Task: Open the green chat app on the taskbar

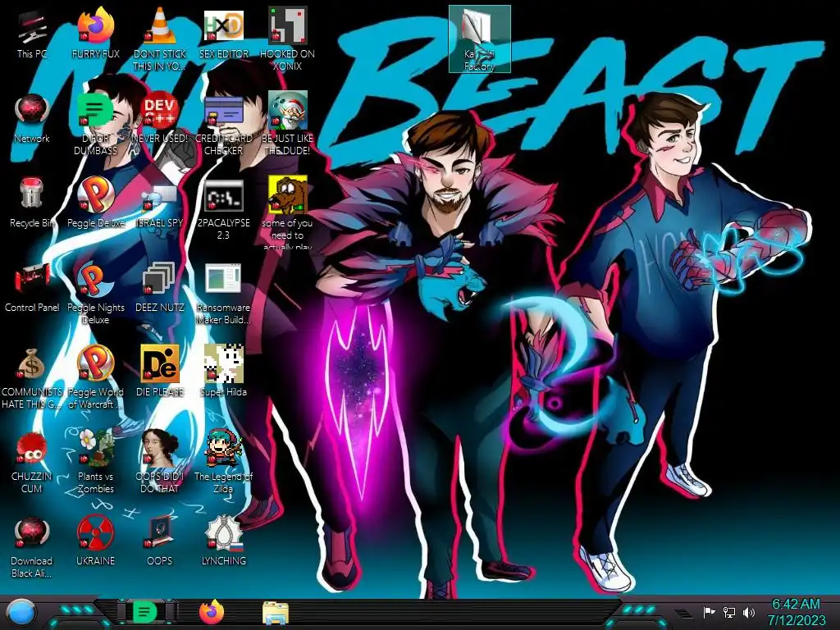Action: (x=145, y=612)
